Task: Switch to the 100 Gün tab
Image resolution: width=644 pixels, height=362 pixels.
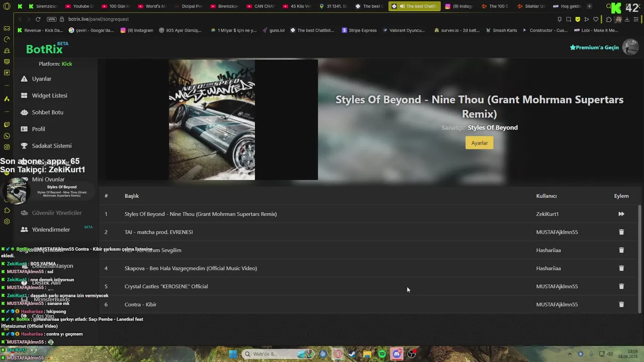Action: point(115,7)
